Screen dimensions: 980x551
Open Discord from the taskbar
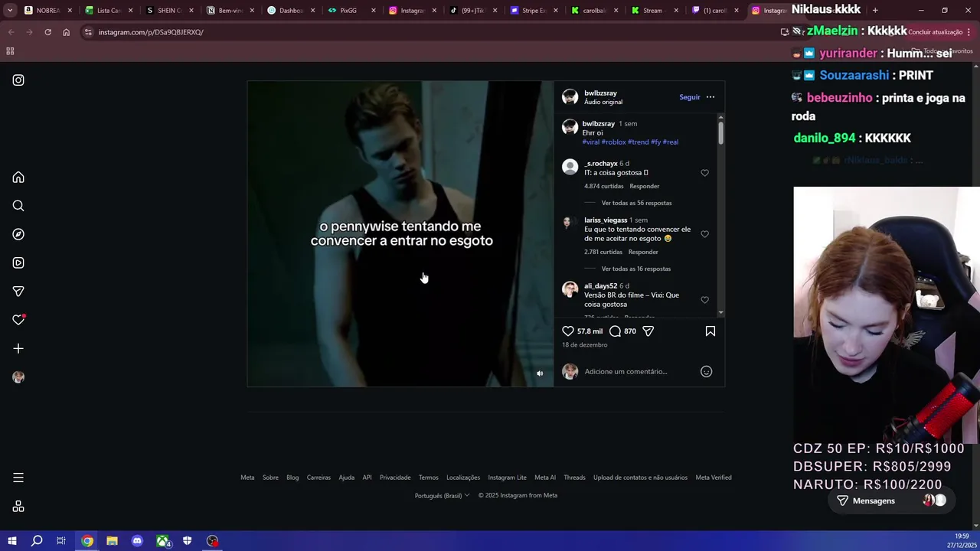click(x=137, y=541)
